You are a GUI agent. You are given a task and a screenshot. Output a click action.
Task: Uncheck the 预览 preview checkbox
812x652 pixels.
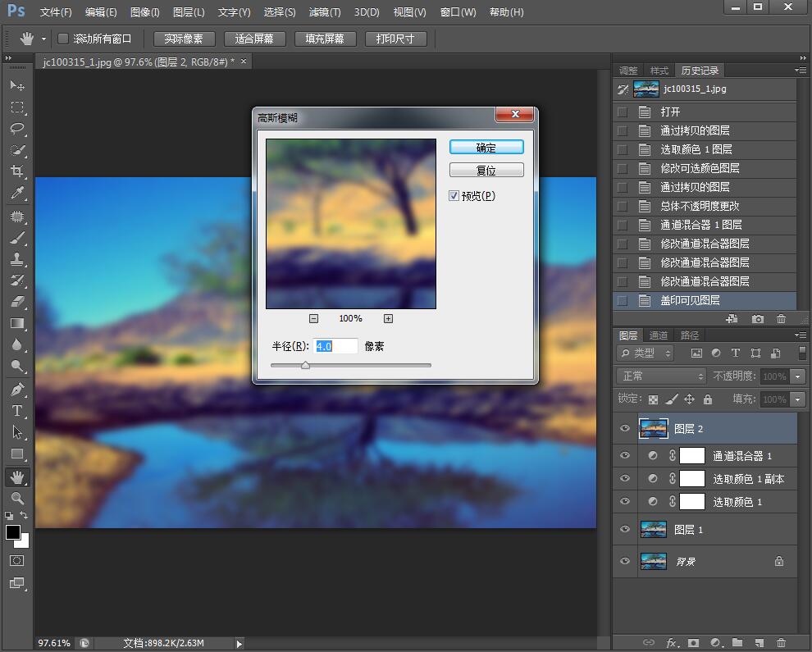pyautogui.click(x=454, y=196)
